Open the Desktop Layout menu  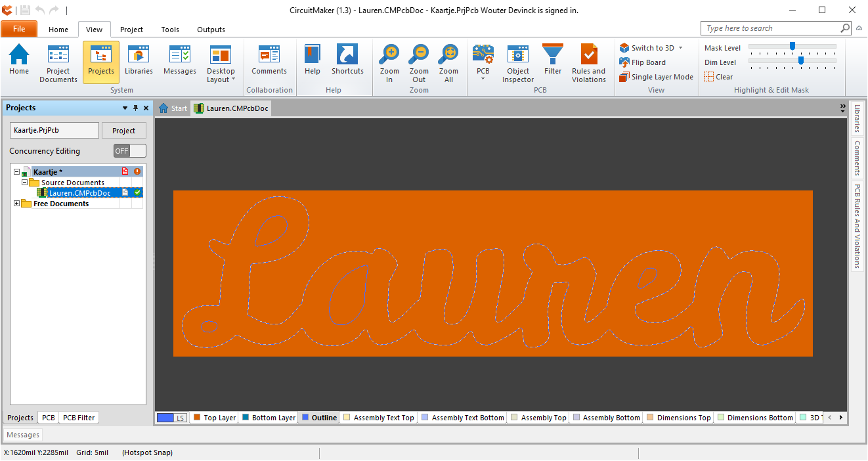point(221,63)
